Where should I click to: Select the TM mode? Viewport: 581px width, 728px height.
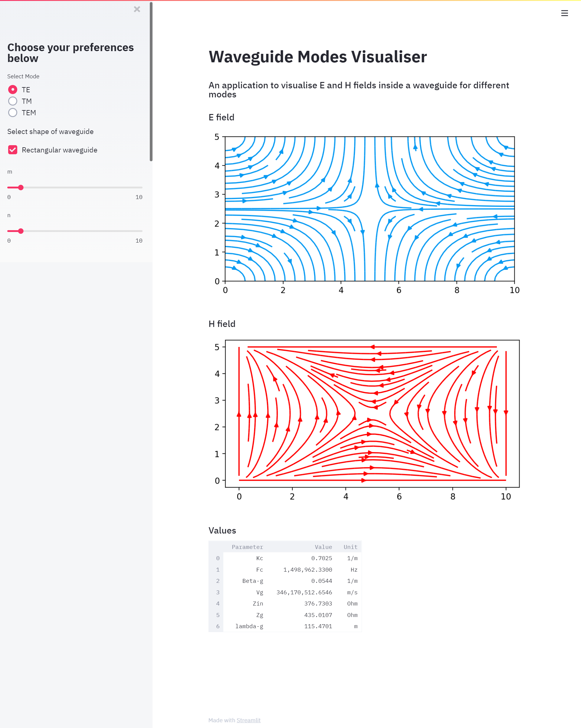(x=13, y=101)
